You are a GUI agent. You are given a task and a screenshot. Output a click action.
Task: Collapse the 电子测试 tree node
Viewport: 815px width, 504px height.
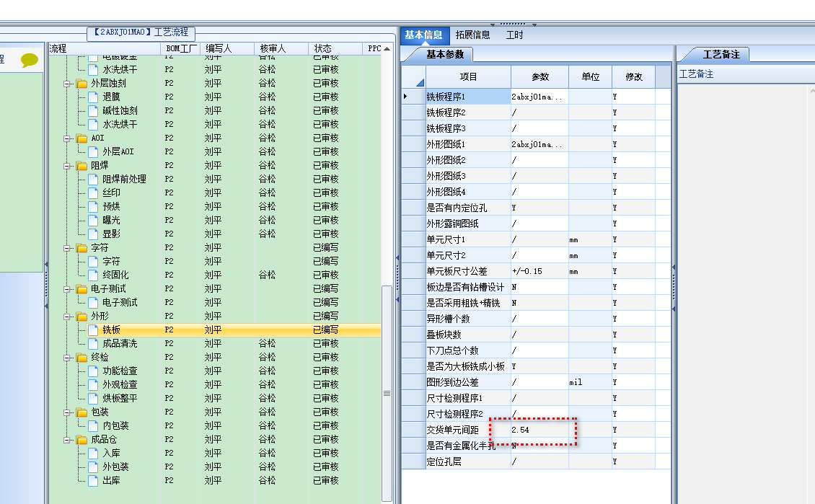[x=67, y=289]
